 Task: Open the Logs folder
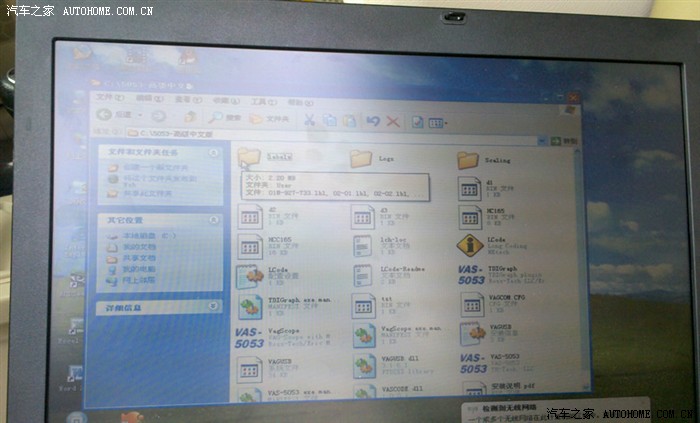(361, 159)
